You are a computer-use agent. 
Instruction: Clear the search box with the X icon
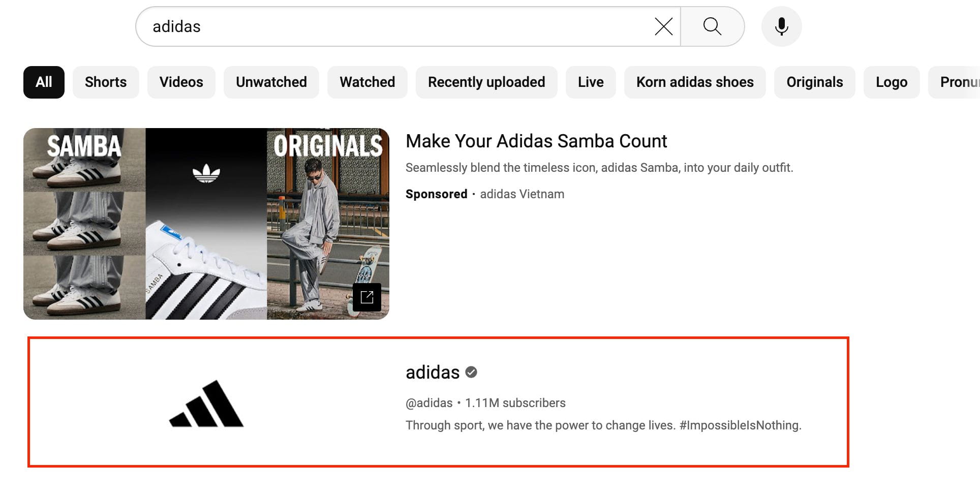(663, 26)
